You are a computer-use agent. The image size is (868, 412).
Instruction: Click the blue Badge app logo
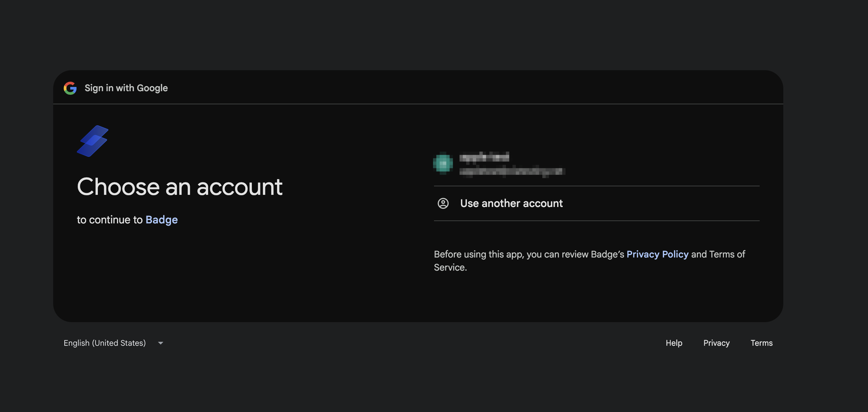[x=93, y=141]
